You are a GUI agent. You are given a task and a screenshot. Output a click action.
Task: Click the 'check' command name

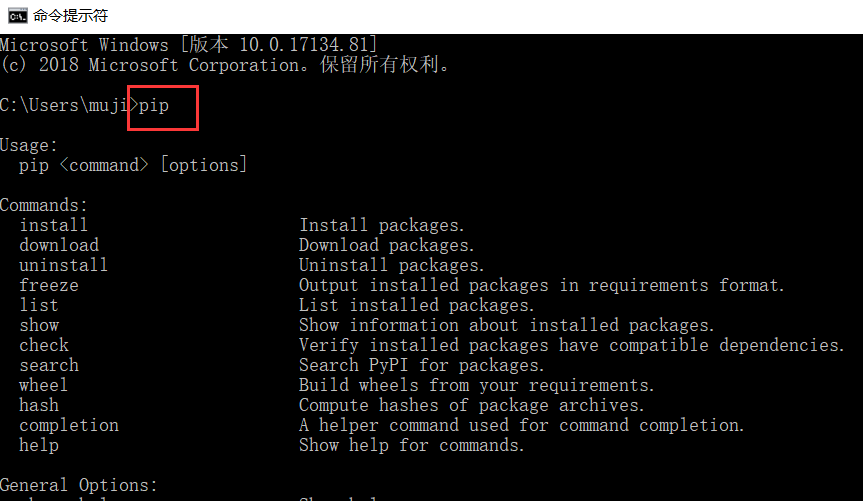click(43, 345)
